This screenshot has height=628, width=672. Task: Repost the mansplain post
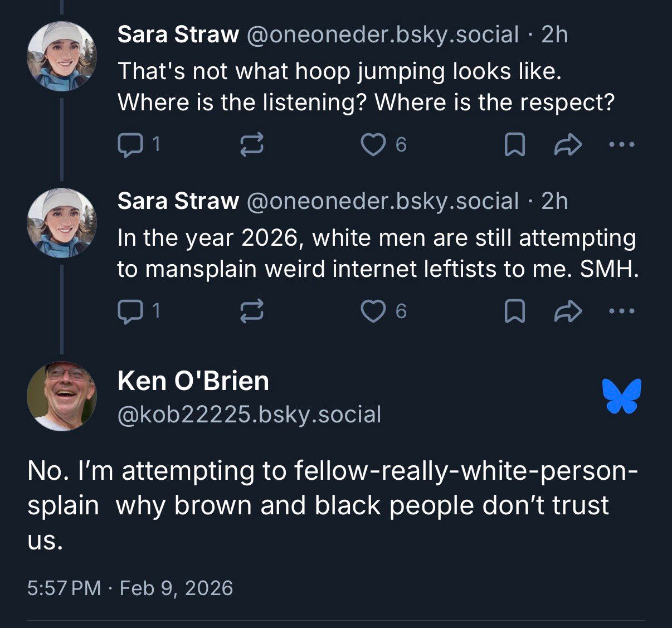tap(251, 311)
